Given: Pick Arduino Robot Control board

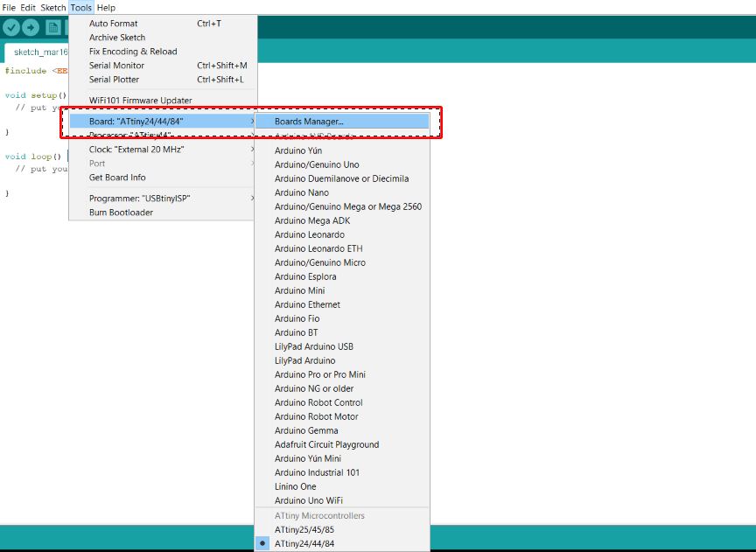Looking at the screenshot, I should click(342, 402).
